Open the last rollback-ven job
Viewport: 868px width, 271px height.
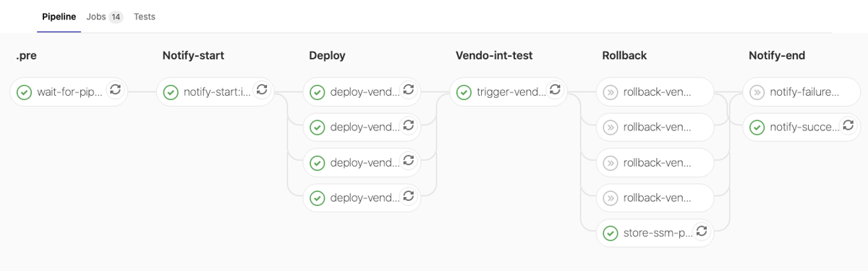click(x=656, y=199)
